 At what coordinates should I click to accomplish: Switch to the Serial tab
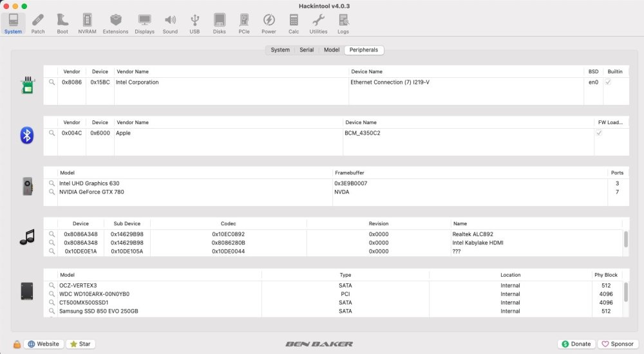[307, 50]
